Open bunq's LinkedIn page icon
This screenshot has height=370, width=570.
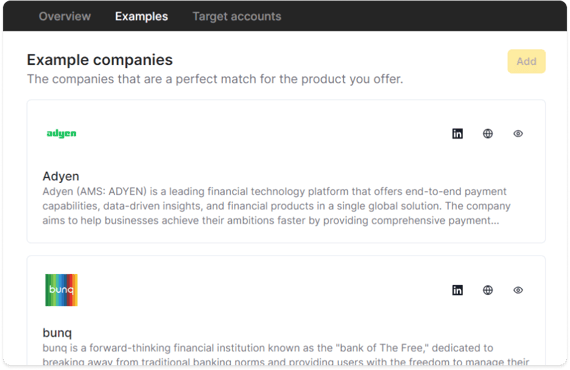(x=457, y=290)
